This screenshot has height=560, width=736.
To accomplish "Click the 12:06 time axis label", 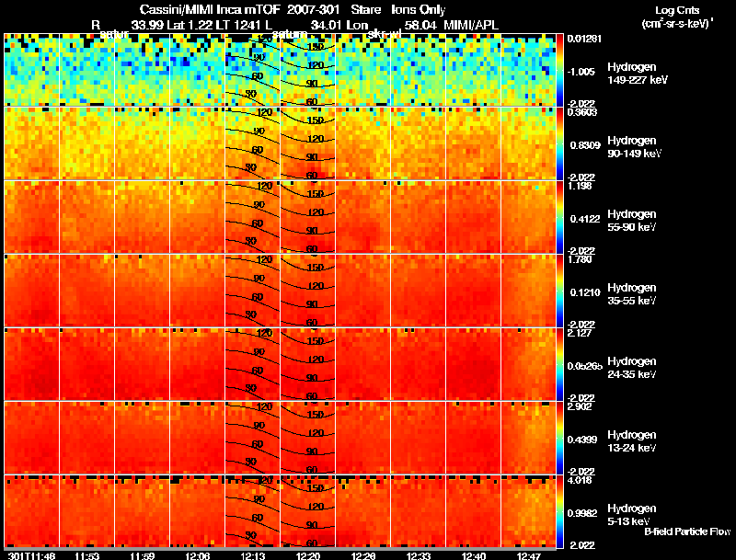I will point(198,555).
